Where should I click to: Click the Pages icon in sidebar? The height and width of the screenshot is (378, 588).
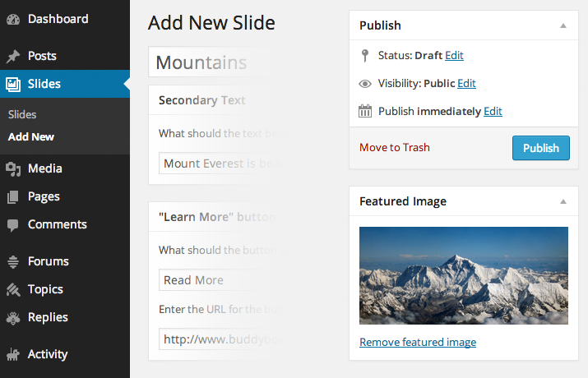click(x=13, y=197)
